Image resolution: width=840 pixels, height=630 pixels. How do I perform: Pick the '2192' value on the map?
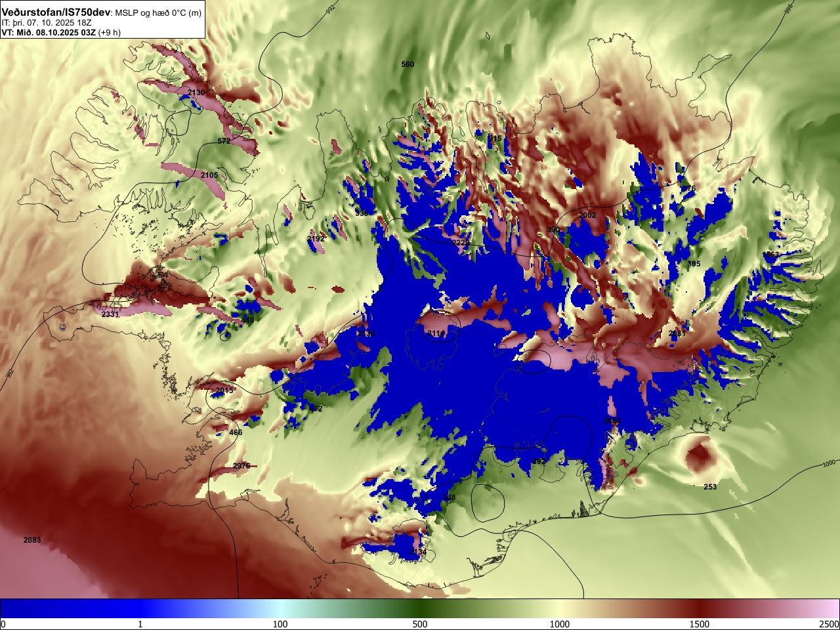point(316,239)
